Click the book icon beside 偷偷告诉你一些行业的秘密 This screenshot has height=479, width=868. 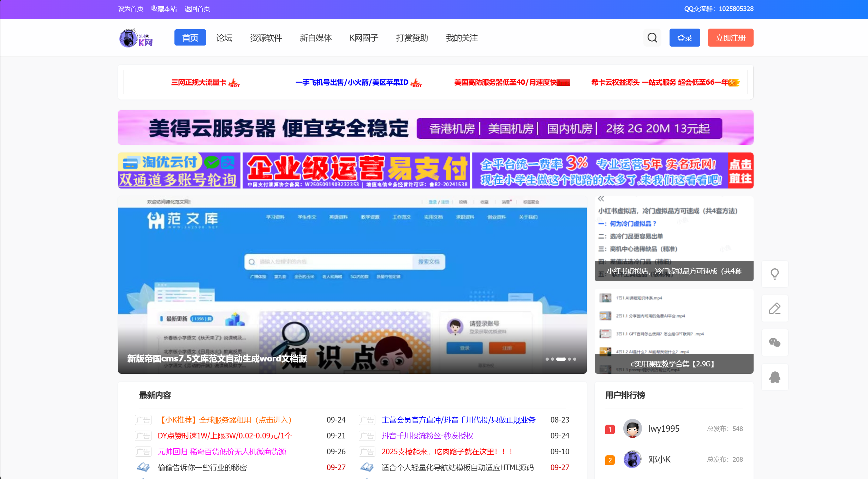pos(143,467)
